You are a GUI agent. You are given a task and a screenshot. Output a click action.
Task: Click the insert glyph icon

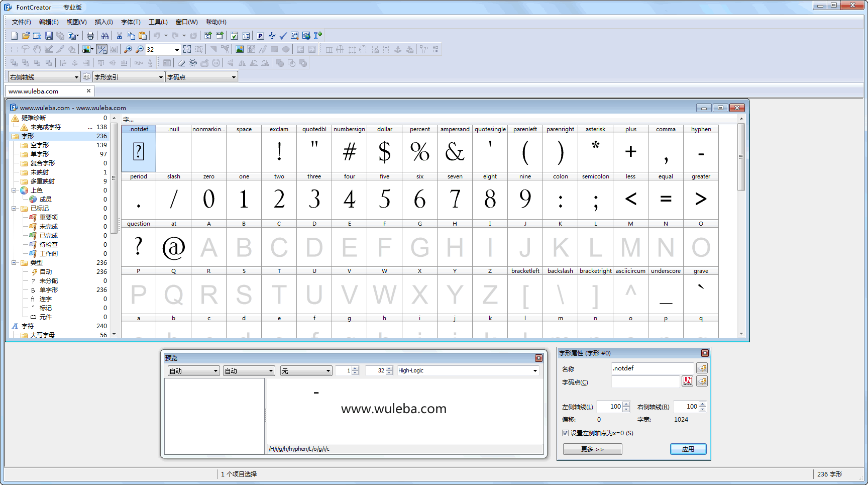pyautogui.click(x=220, y=36)
